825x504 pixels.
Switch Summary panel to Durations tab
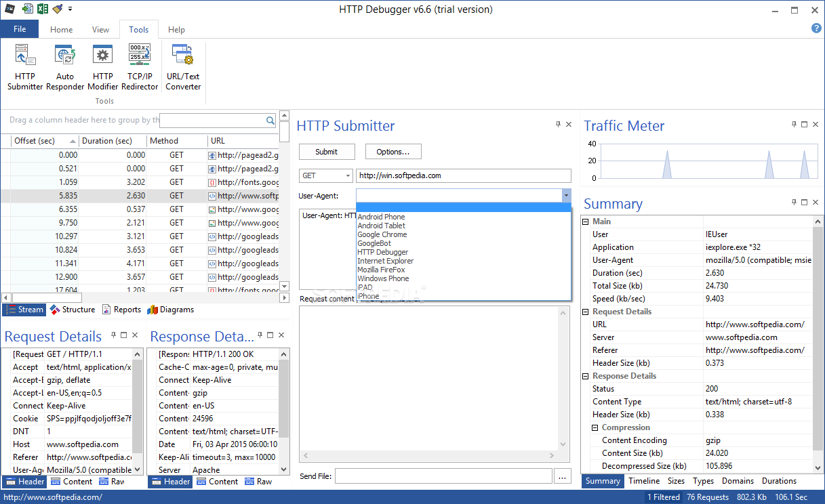[779, 481]
